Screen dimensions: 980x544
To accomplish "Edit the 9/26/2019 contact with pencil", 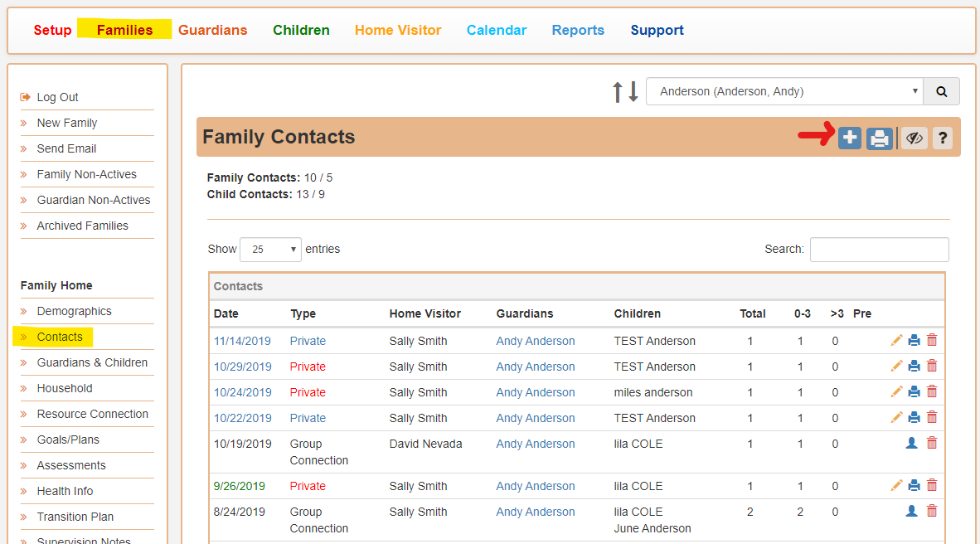I will click(x=896, y=485).
